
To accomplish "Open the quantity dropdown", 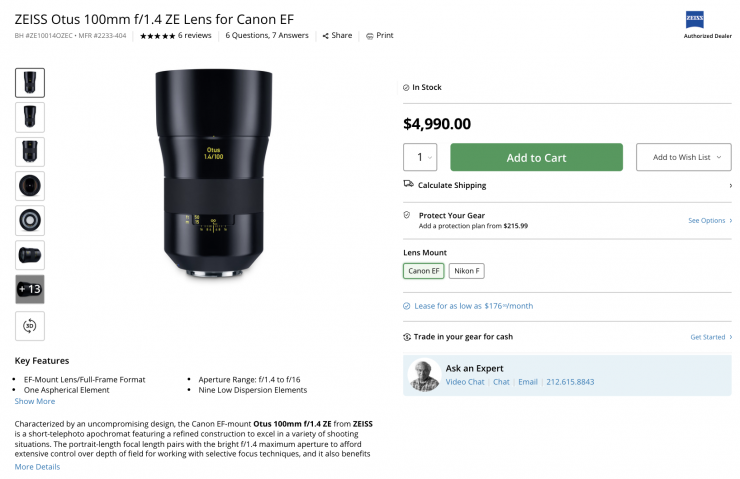I will point(420,157).
